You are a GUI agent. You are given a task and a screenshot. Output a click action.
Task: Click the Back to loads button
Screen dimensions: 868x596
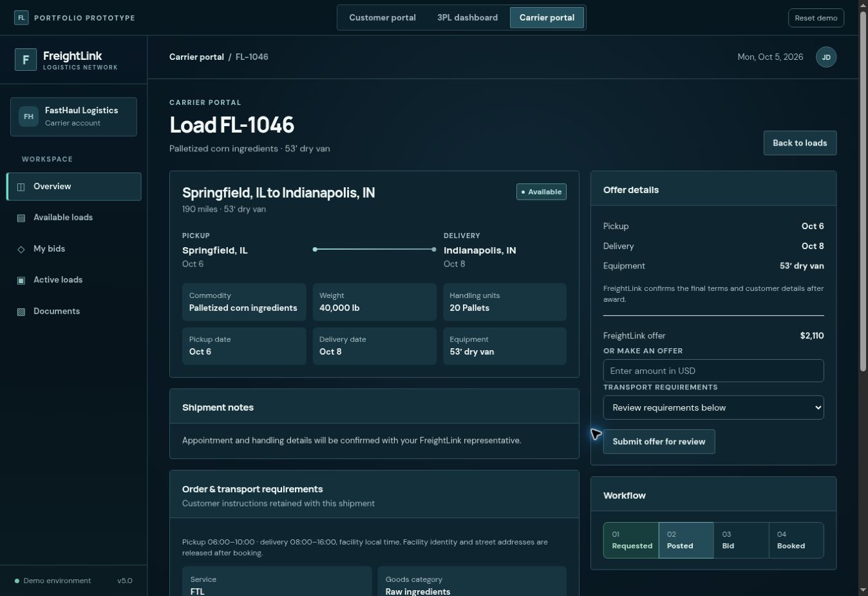[x=800, y=143]
